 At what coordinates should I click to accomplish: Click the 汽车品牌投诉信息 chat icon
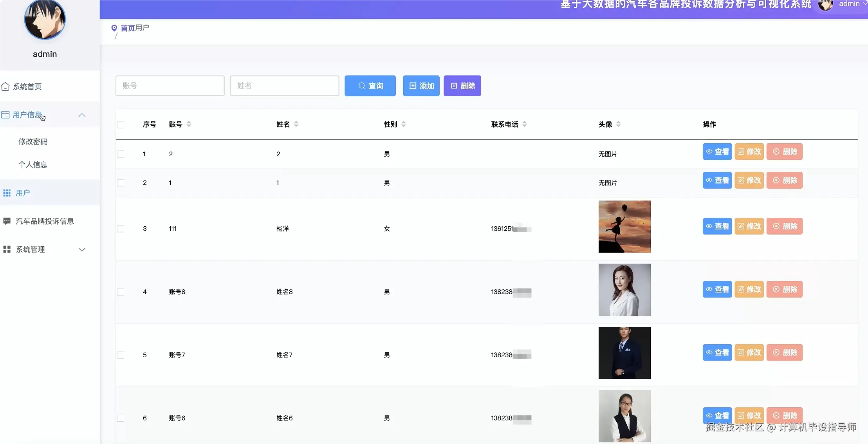click(x=7, y=221)
